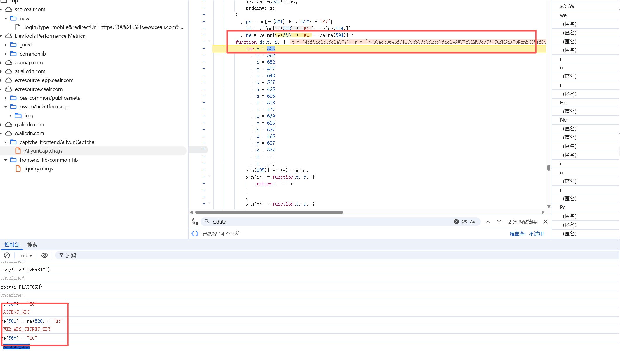Click console entry copy(i.APP_VERSION)
620x364 pixels.
(25, 270)
